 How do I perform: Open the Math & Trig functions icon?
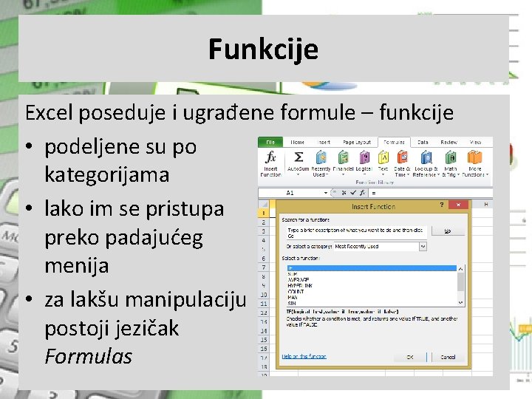451,158
